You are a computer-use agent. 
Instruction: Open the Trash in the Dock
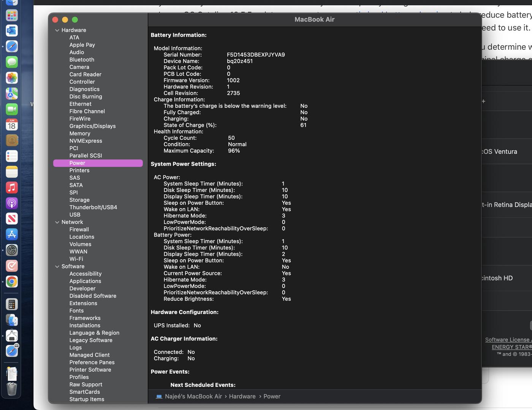coord(12,389)
